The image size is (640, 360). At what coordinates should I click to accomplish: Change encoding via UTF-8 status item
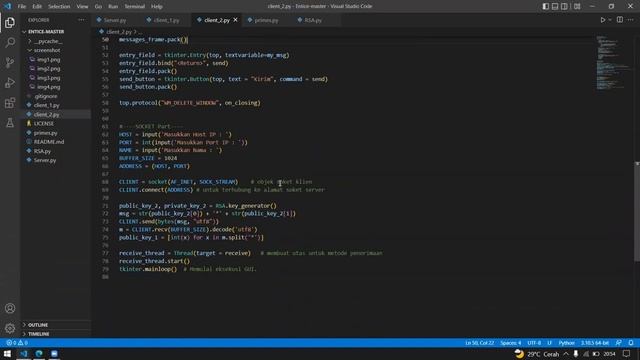(x=534, y=342)
